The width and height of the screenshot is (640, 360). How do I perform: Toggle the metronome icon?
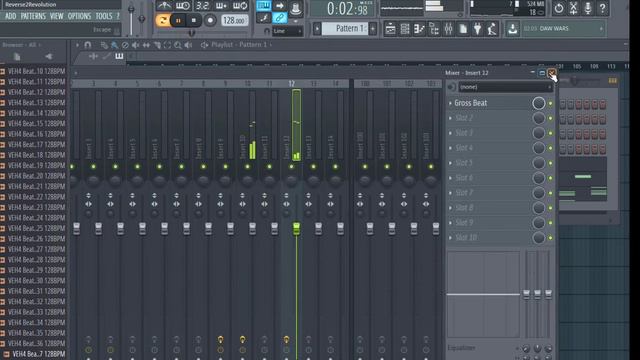pyautogui.click(x=164, y=6)
